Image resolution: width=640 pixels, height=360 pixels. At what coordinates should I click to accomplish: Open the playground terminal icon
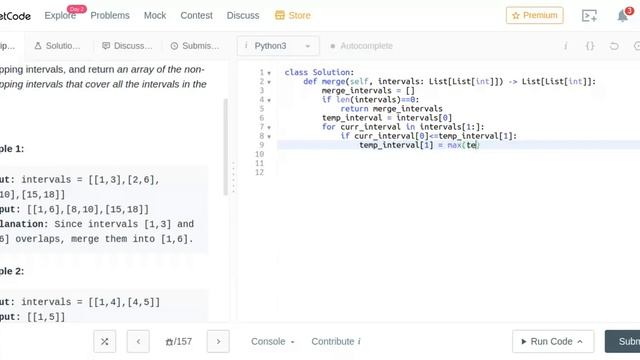[589, 16]
